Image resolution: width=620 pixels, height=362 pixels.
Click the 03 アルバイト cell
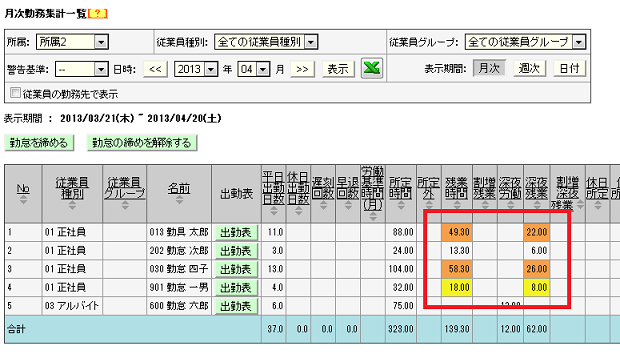pos(72,306)
